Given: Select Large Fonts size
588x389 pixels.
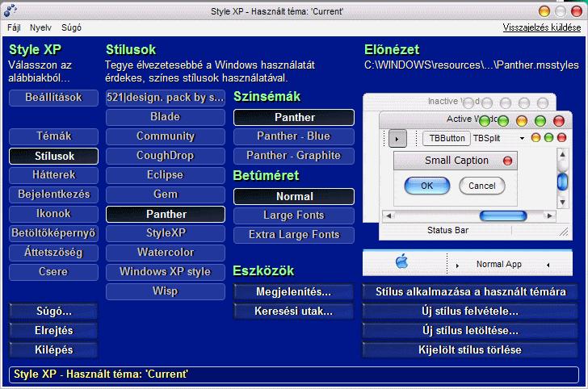Looking at the screenshot, I should [294, 215].
